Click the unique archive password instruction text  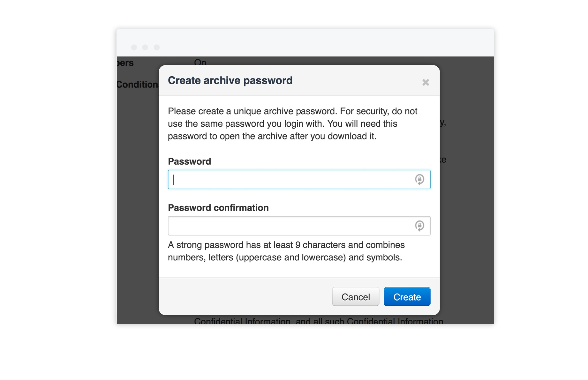click(x=292, y=124)
